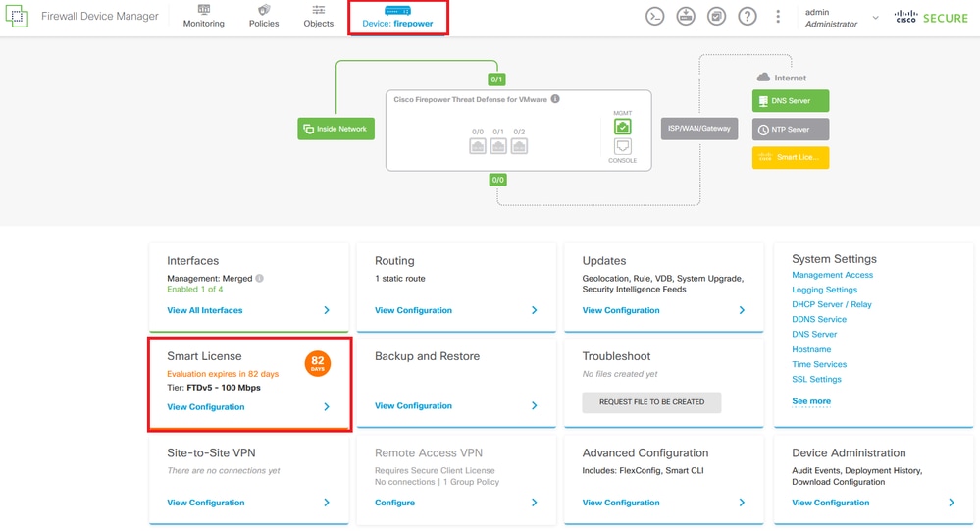Select the 0/0 interface port icon

click(x=478, y=146)
